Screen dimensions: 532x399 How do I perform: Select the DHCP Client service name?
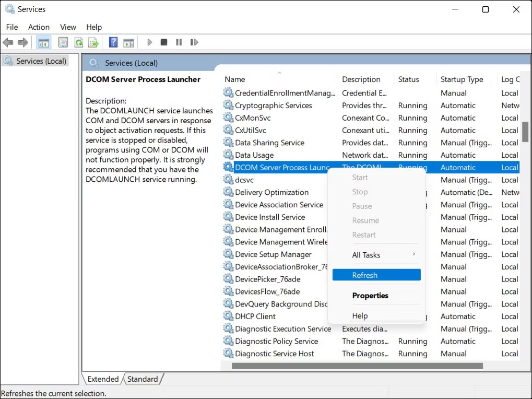255,316
